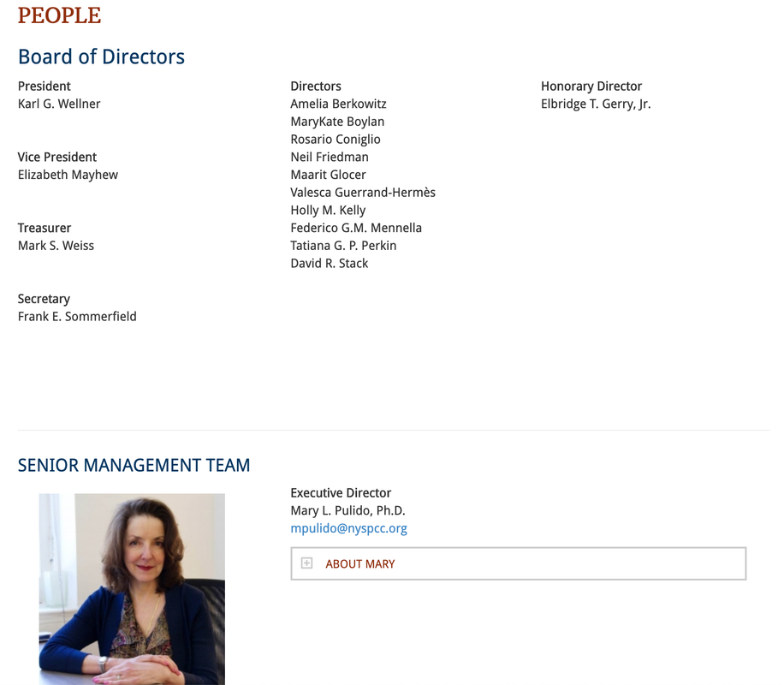Image resolution: width=784 pixels, height=685 pixels.
Task: Select the PEOPLE page heading
Action: click(60, 15)
